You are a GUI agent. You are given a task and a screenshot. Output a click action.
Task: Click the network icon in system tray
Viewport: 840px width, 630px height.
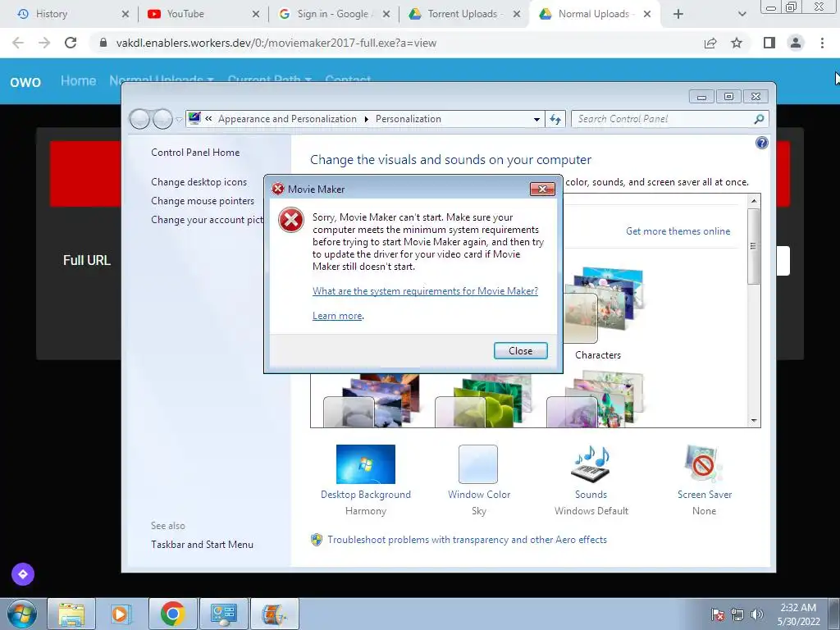737,614
